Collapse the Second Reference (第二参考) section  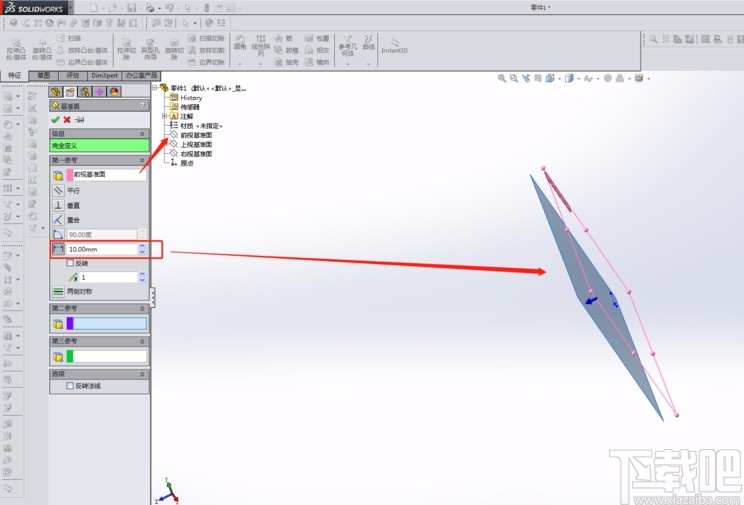[x=142, y=309]
